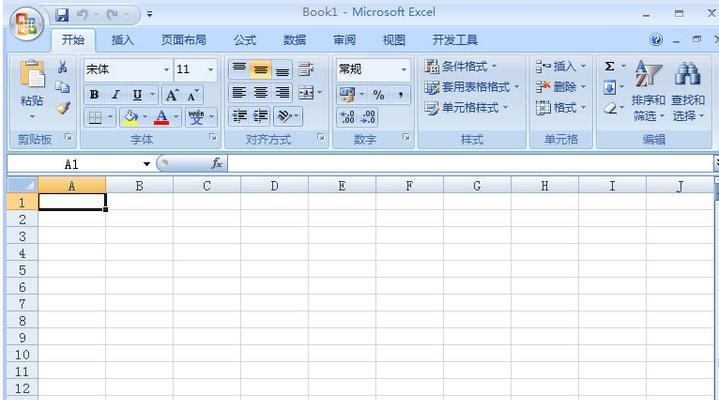Apply the Percent Style button

coord(378,95)
